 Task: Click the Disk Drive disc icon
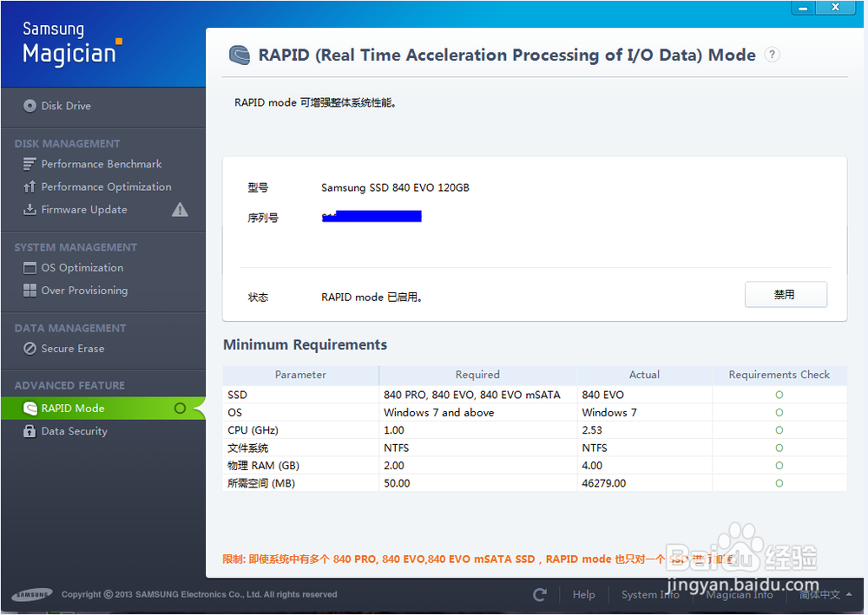coord(30,106)
